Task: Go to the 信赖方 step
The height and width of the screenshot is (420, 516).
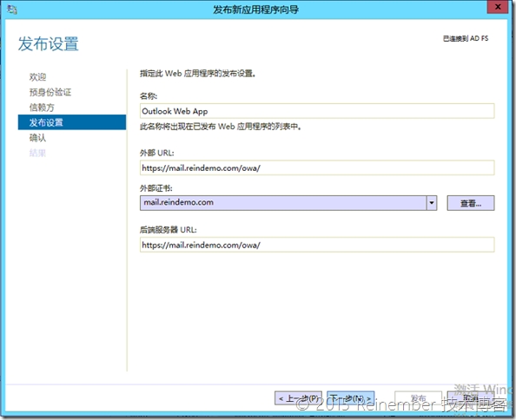Action: pos(42,107)
